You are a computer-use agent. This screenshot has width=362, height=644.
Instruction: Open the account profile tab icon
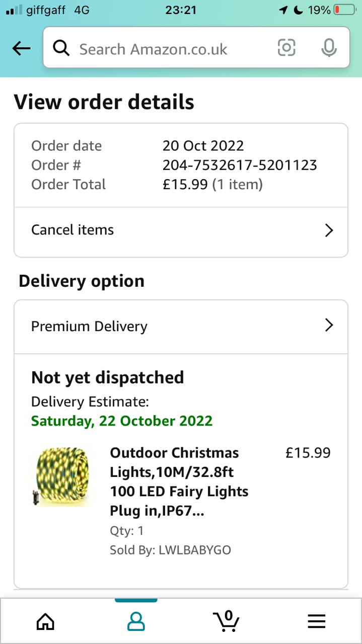point(136,622)
